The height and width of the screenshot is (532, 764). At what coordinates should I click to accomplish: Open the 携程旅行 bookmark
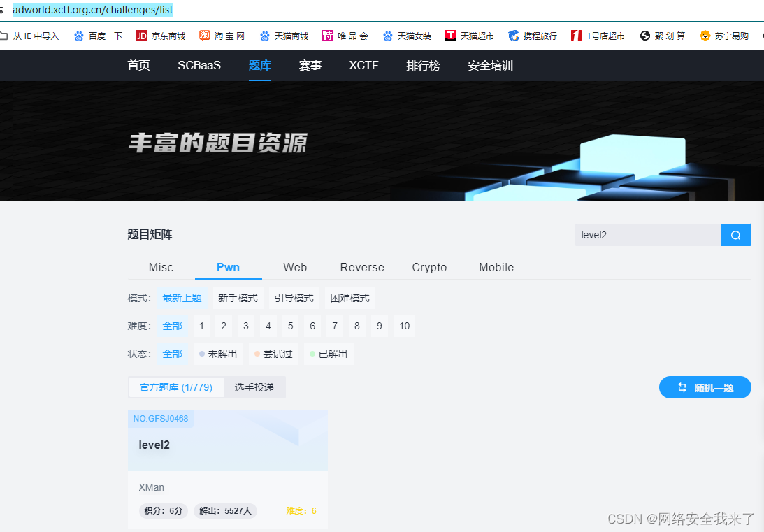click(x=532, y=36)
